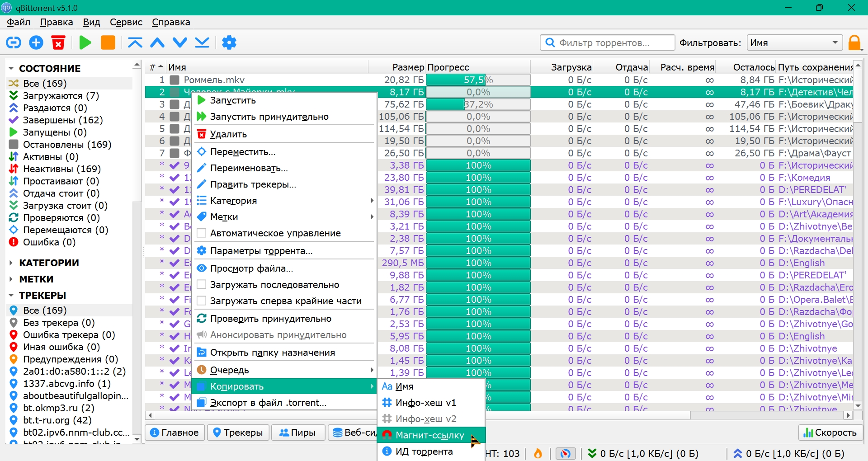Click the orange lock interface icon
Viewport: 868px width, 461px height.
(x=854, y=43)
